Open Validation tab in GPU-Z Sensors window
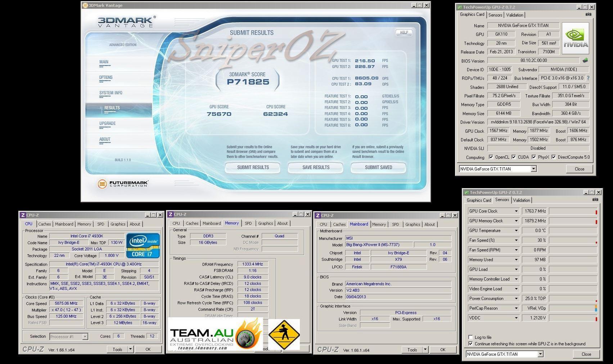613x364 pixels. coord(522,200)
